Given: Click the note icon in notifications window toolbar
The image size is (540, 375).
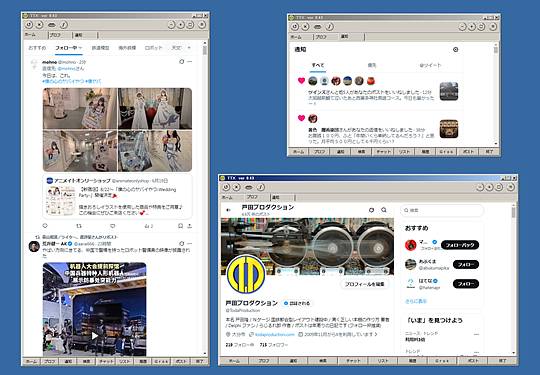Looking at the screenshot, I should click(330, 27).
